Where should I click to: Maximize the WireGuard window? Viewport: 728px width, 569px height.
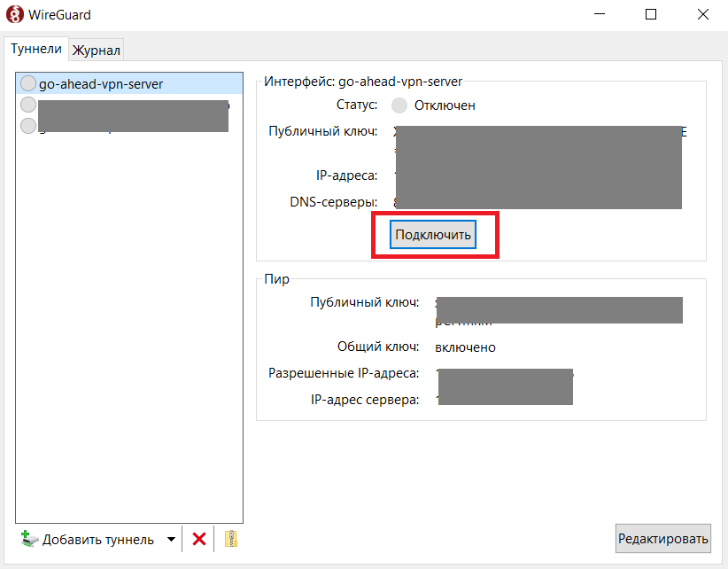coord(651,15)
